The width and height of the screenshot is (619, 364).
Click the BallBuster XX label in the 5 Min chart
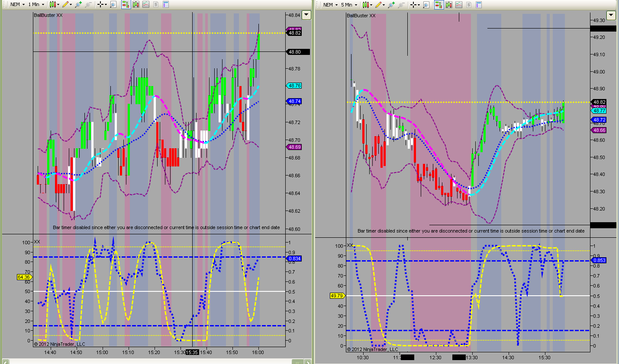[361, 16]
